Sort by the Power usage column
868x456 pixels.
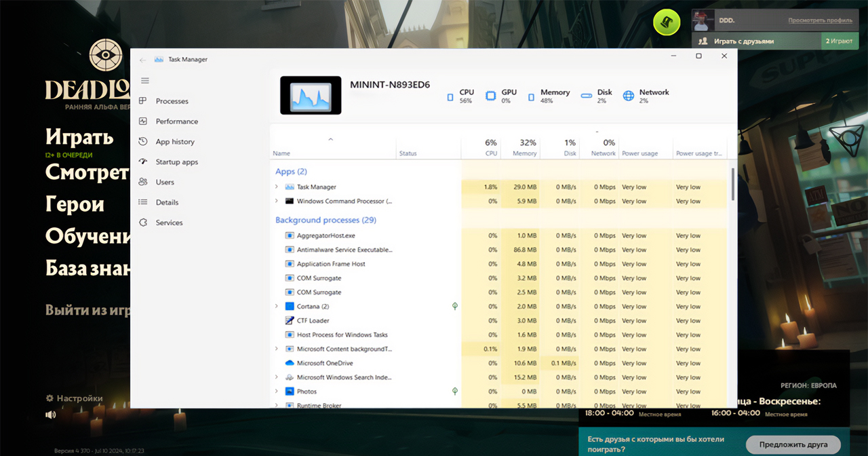coord(640,153)
